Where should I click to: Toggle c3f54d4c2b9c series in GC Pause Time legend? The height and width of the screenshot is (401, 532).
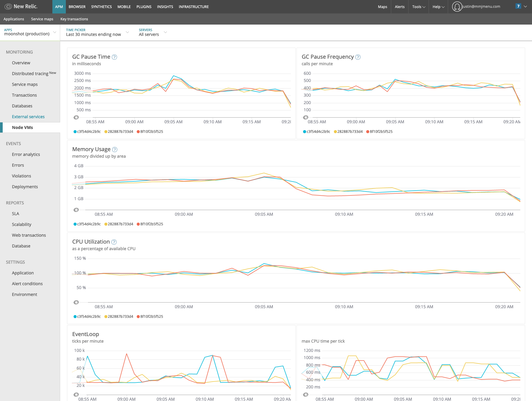(87, 132)
